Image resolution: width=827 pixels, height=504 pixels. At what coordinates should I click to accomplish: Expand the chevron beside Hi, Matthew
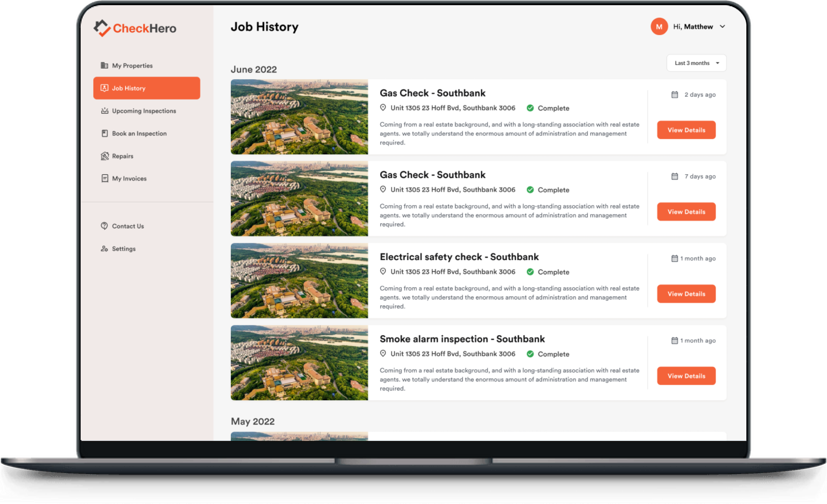tap(723, 27)
